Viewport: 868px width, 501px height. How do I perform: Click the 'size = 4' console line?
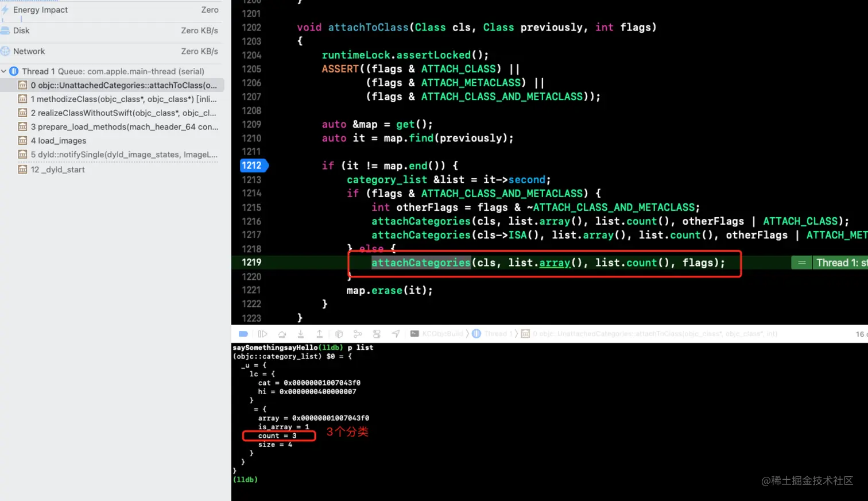(275, 445)
